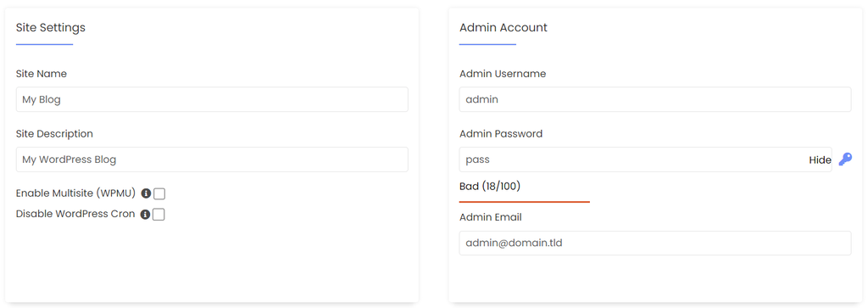This screenshot has width=868, height=308.
Task: Click the Admin Password label text
Action: point(501,134)
